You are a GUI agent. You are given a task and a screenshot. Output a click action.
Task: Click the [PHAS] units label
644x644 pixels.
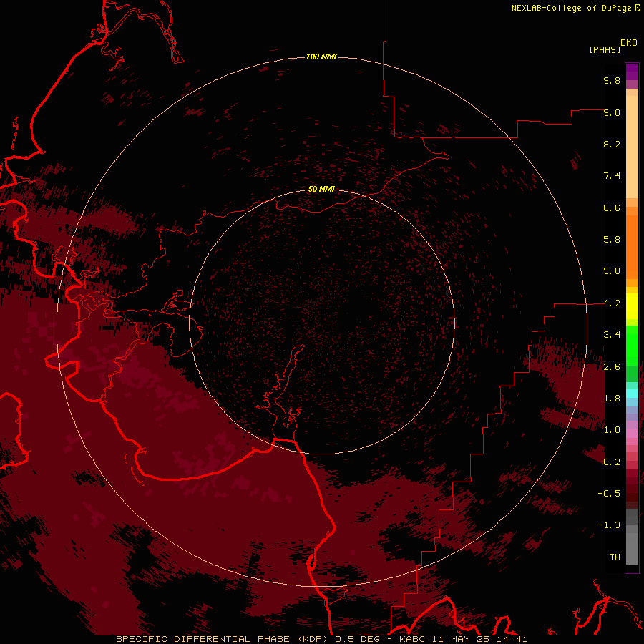605,49
